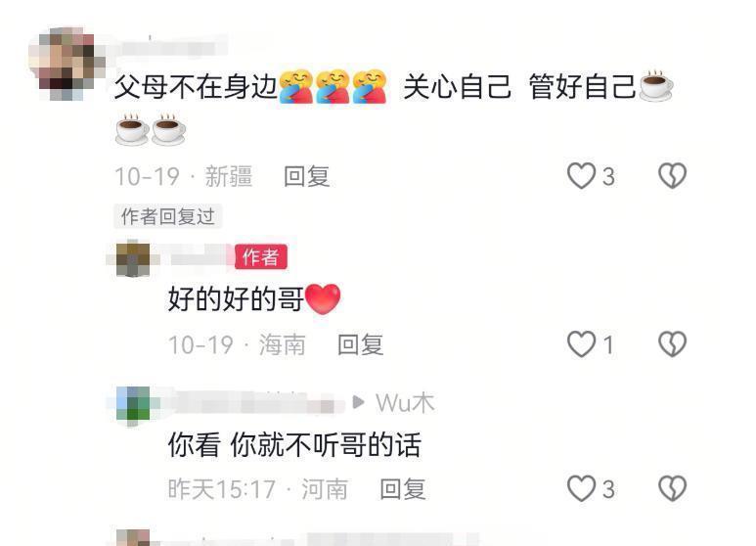Click the red heart emoji after 好的好的哥
756x546 pixels.
pos(323,299)
